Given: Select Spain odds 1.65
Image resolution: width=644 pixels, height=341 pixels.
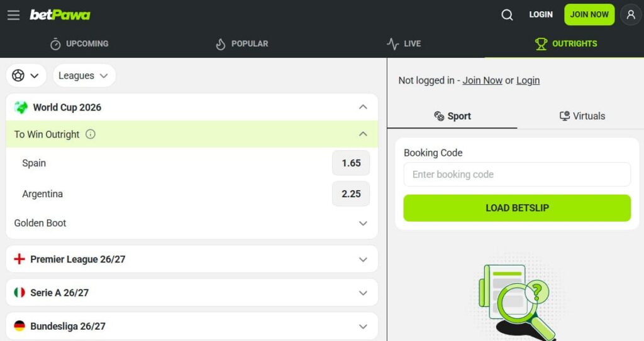Looking at the screenshot, I should [x=351, y=163].
